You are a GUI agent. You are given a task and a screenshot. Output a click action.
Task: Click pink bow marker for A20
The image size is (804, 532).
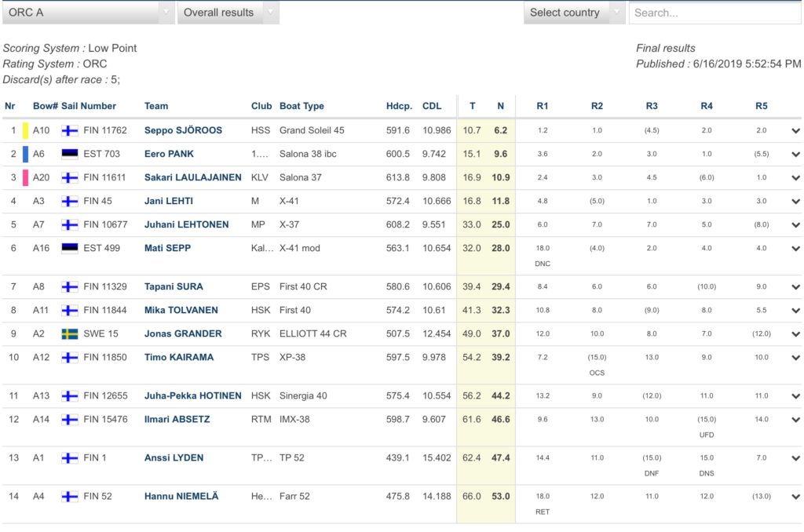pyautogui.click(x=25, y=177)
